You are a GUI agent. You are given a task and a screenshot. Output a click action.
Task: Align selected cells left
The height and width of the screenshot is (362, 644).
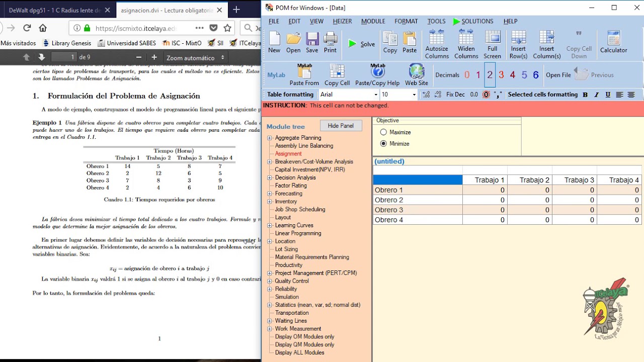click(x=619, y=95)
